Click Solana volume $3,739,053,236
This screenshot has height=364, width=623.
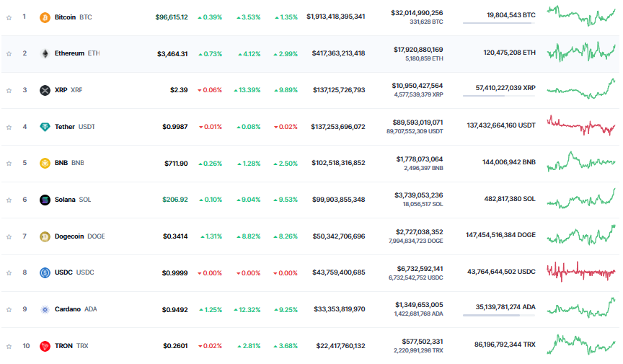[x=418, y=195]
